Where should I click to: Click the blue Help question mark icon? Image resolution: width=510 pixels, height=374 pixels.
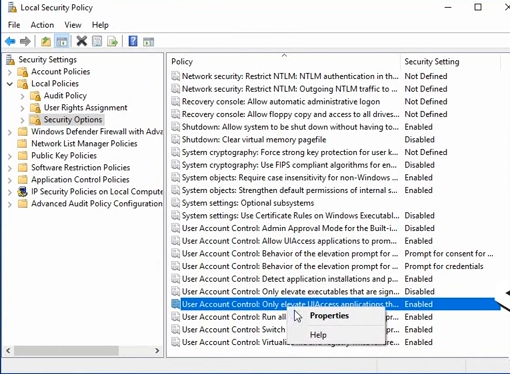[133, 41]
